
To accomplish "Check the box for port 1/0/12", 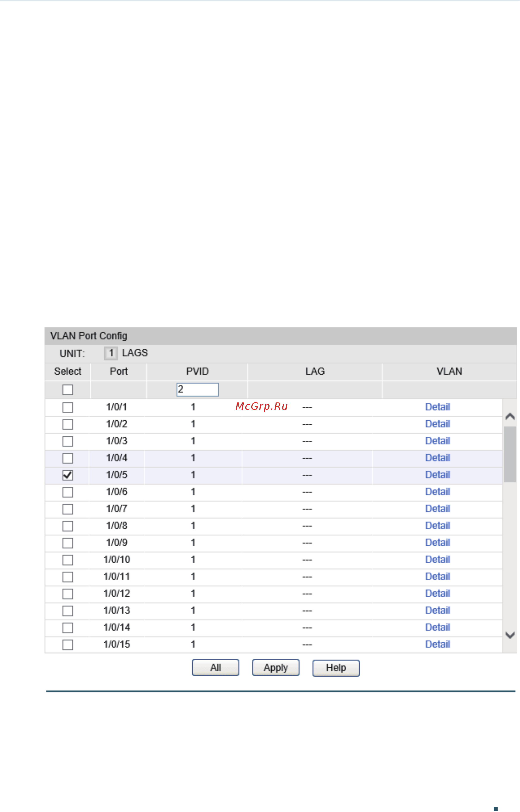I will pyautogui.click(x=67, y=594).
